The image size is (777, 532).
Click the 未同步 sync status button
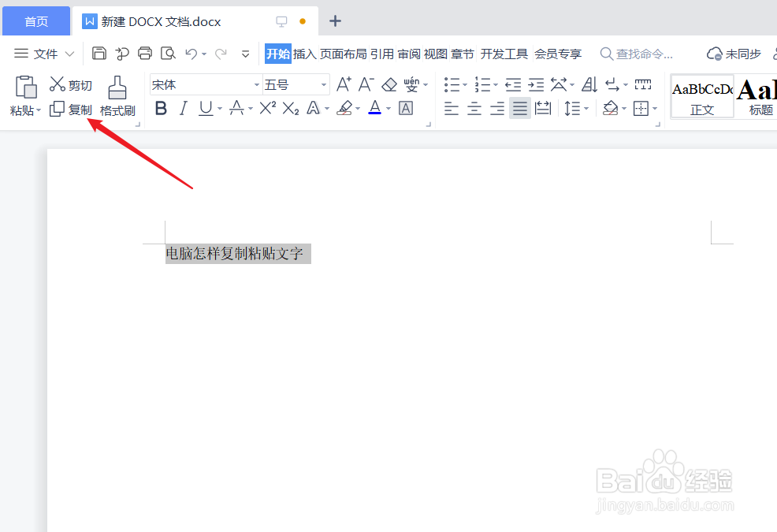point(734,54)
